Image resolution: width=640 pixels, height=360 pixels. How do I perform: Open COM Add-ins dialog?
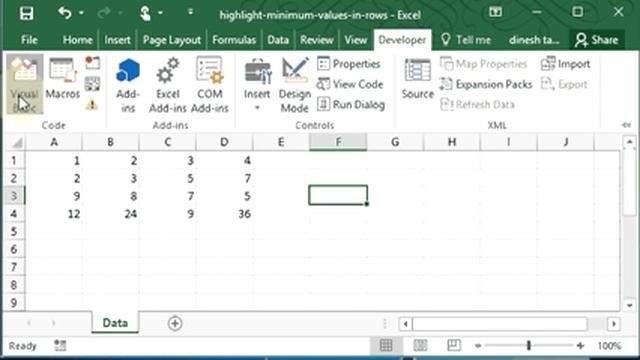tap(210, 85)
